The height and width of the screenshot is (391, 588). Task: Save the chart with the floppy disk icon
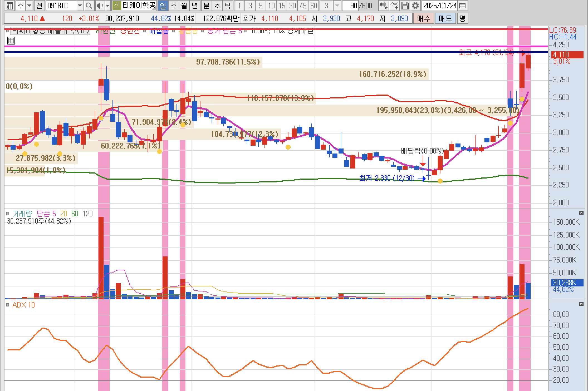(x=405, y=6)
